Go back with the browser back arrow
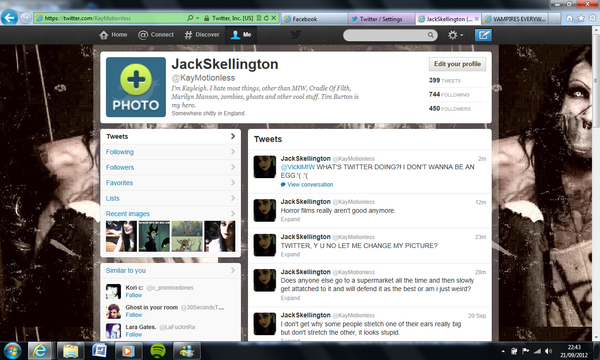600x360 pixels. (x=9, y=18)
